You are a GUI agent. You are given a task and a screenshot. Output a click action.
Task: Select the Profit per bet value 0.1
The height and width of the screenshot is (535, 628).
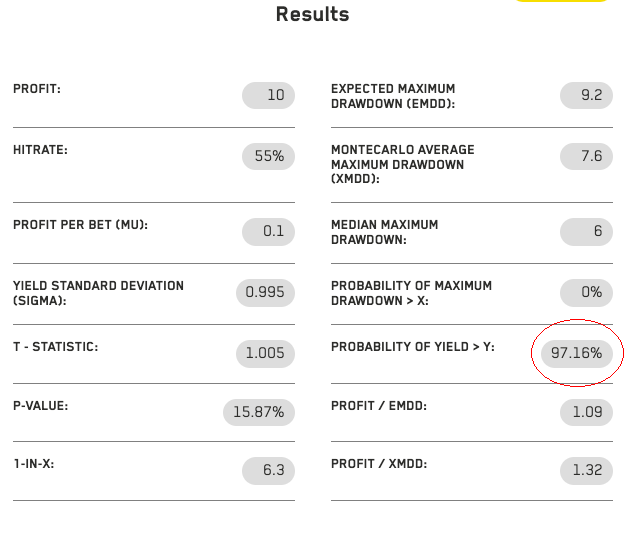(268, 231)
